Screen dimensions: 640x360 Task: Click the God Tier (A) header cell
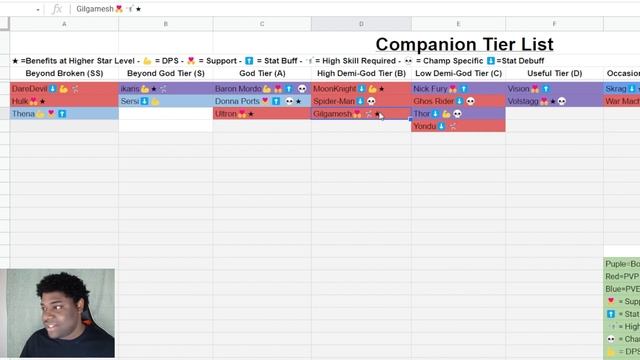click(262, 73)
